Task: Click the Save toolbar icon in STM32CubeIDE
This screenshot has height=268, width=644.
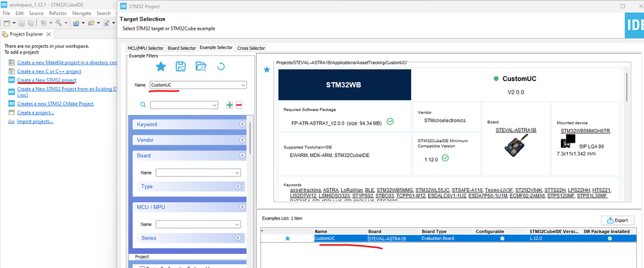Action: [21, 23]
